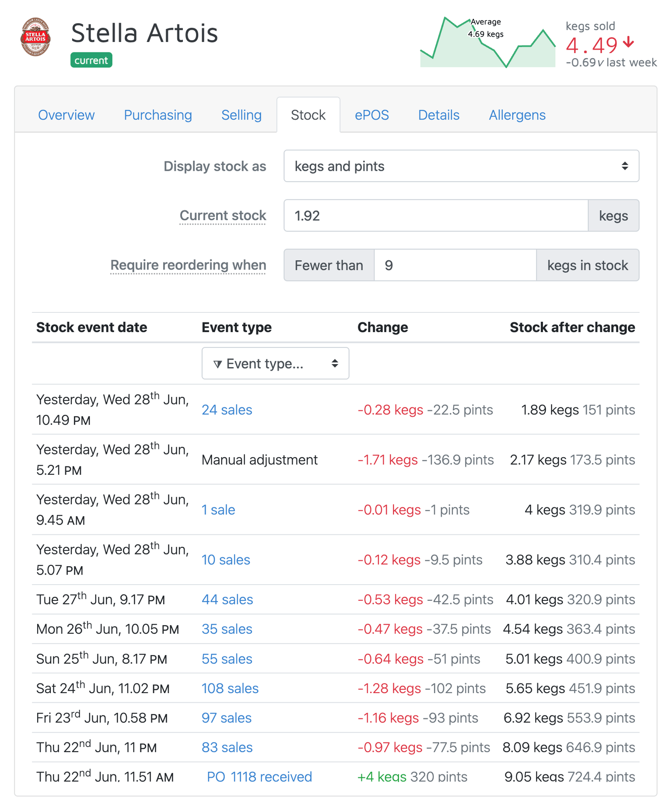Click the '+4 kegs' change value
This screenshot has width=672, height=806.
pos(382,777)
